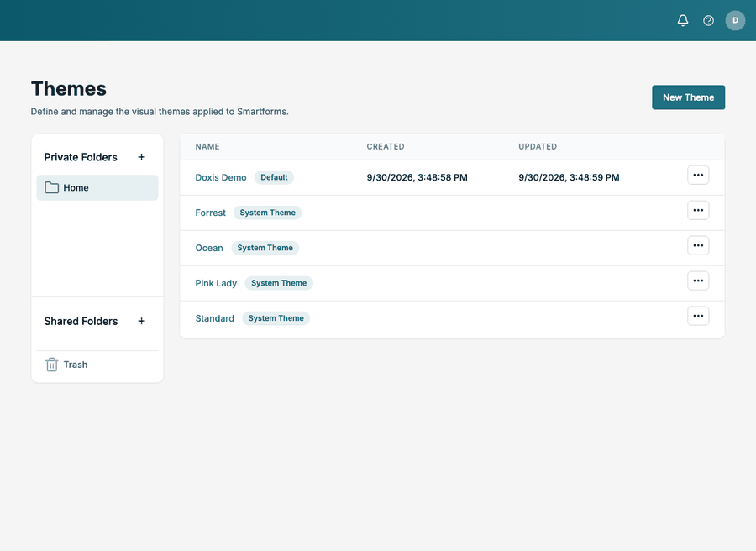
Task: Click the themes description text
Action: pos(160,112)
